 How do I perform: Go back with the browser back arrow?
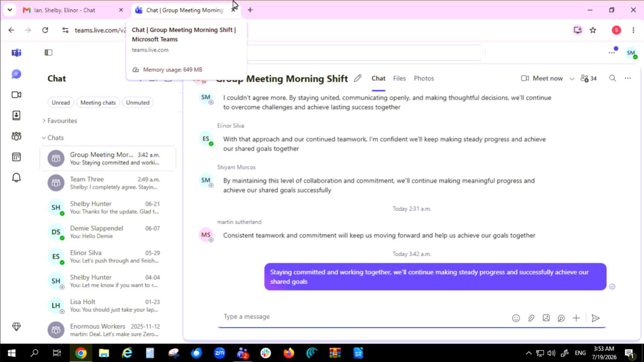(11, 30)
